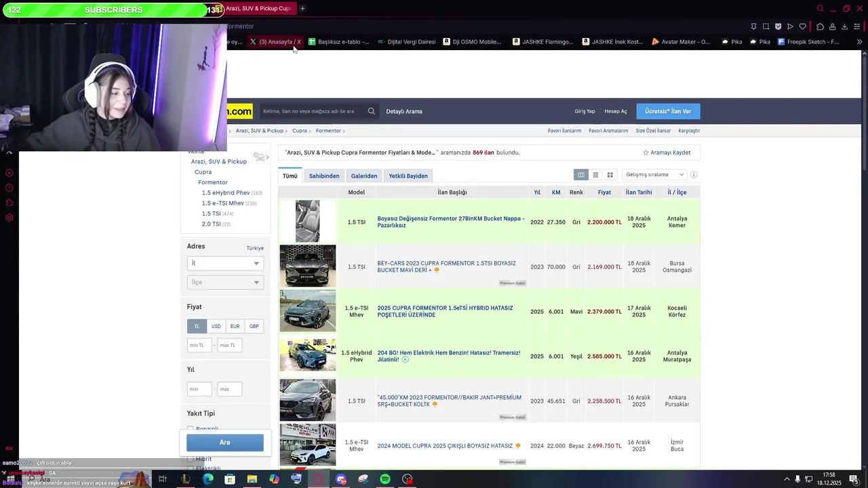Viewport: 868px width, 488px height.
Task: Switch to the grid gallery view icon
Action: (x=610, y=175)
